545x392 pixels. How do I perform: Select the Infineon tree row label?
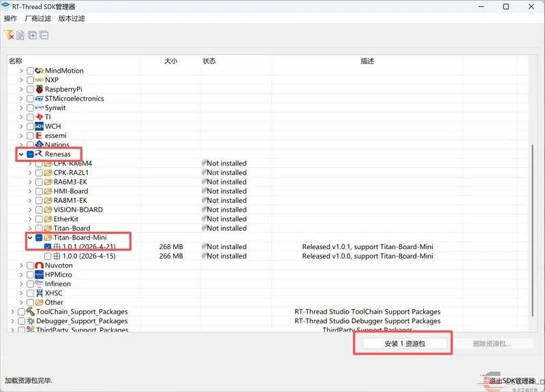(58, 284)
